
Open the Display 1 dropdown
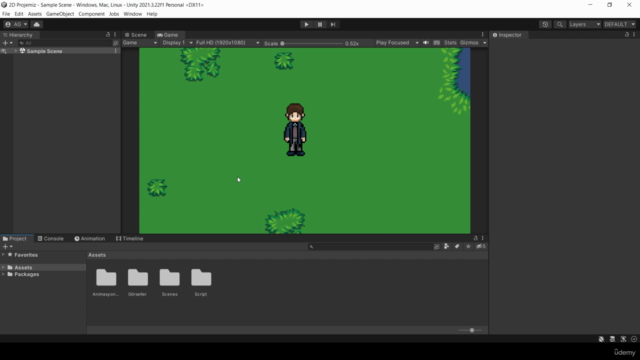tap(177, 43)
